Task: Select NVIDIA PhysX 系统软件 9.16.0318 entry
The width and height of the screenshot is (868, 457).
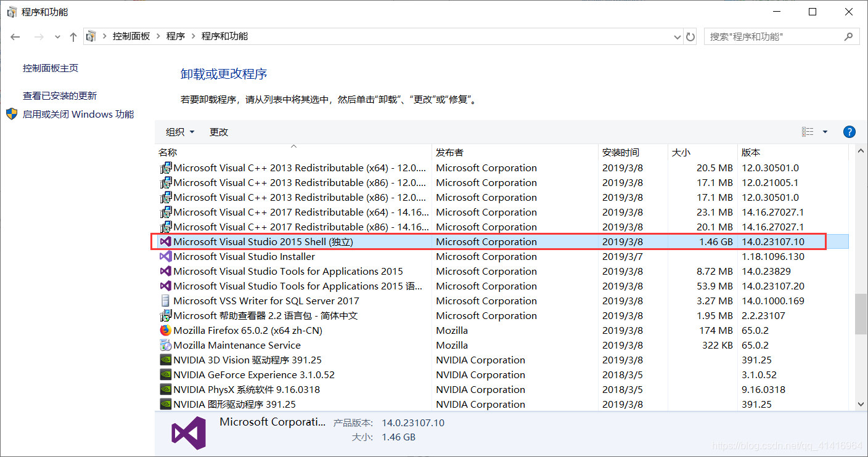Action: pyautogui.click(x=247, y=389)
